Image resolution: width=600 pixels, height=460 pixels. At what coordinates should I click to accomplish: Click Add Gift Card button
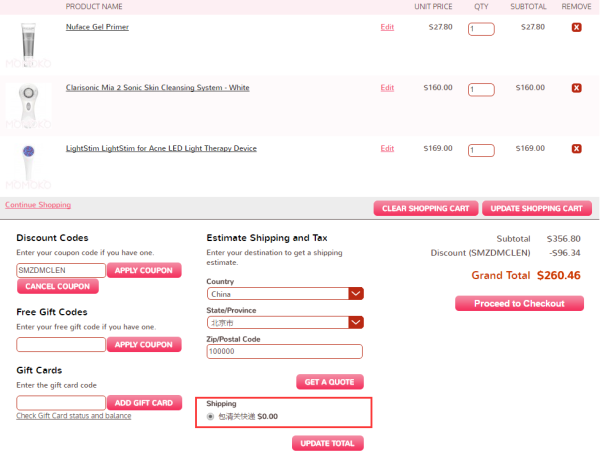pos(144,403)
